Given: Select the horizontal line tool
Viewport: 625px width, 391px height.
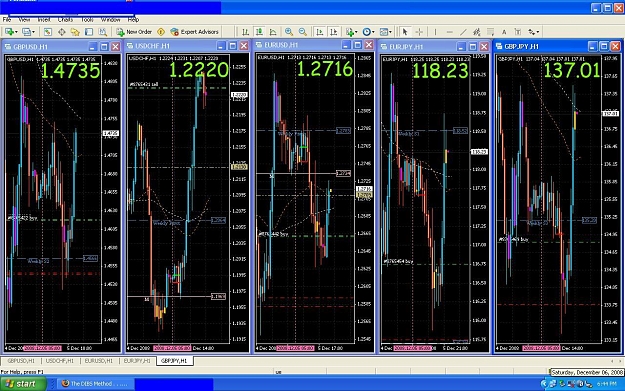Looking at the screenshot, I should click(449, 32).
